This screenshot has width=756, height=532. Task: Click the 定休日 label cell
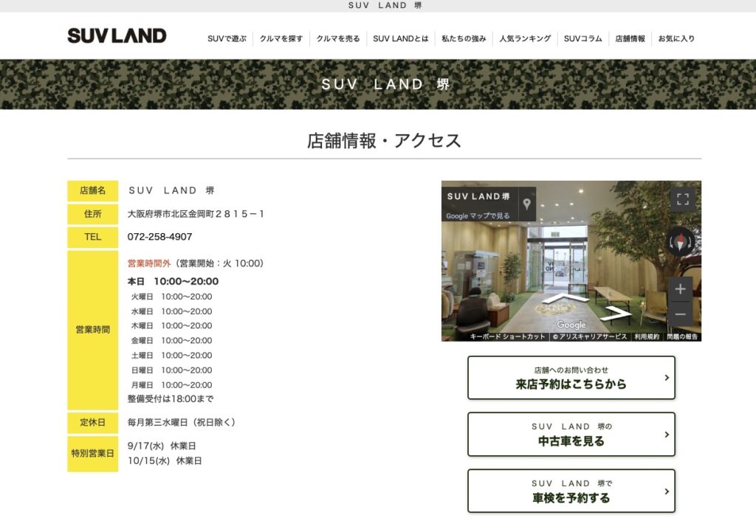(x=92, y=423)
